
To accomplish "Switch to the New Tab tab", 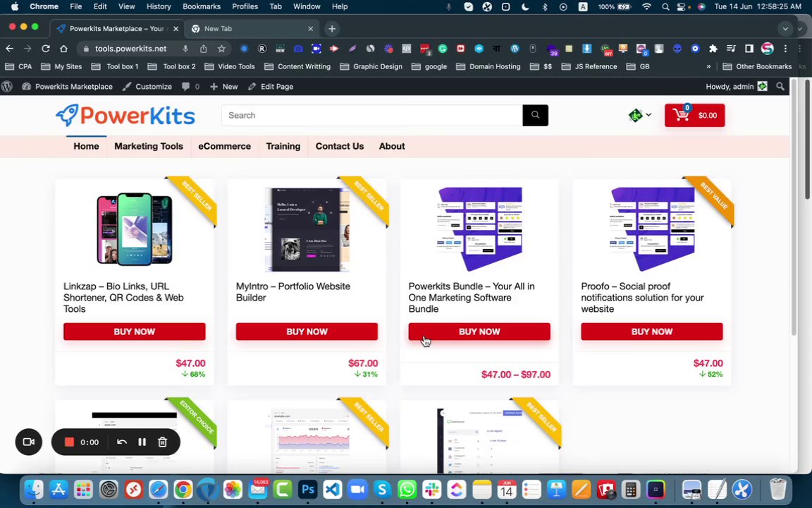I will pos(252,28).
